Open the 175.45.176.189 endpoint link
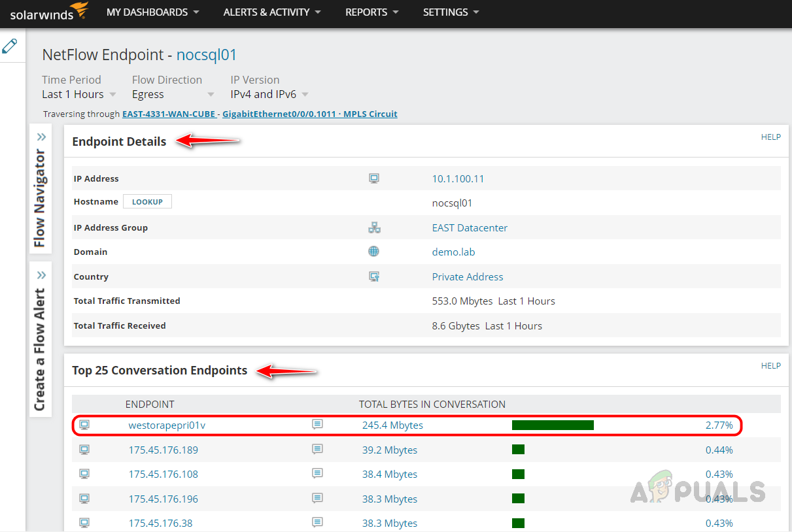 tap(164, 450)
